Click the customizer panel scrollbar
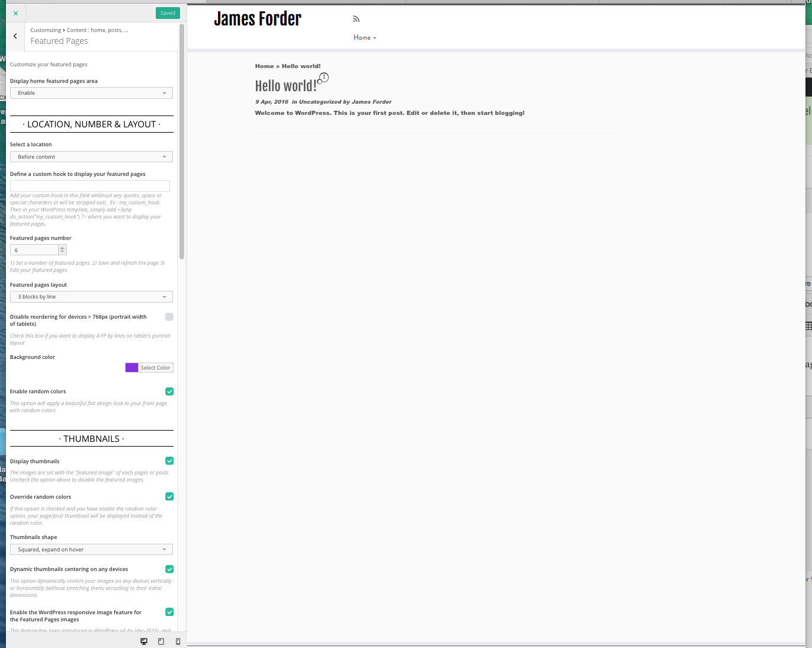Image resolution: width=812 pixels, height=648 pixels. click(182, 142)
